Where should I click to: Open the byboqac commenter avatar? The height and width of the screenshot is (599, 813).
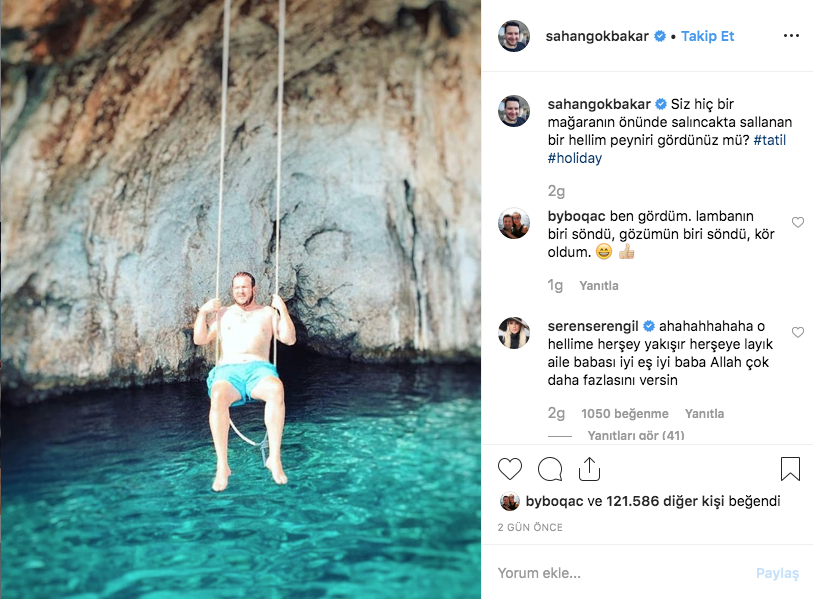(514, 223)
